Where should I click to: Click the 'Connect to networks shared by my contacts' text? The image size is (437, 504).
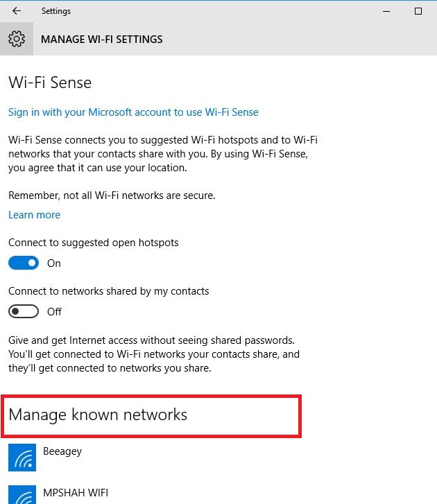coord(109,291)
